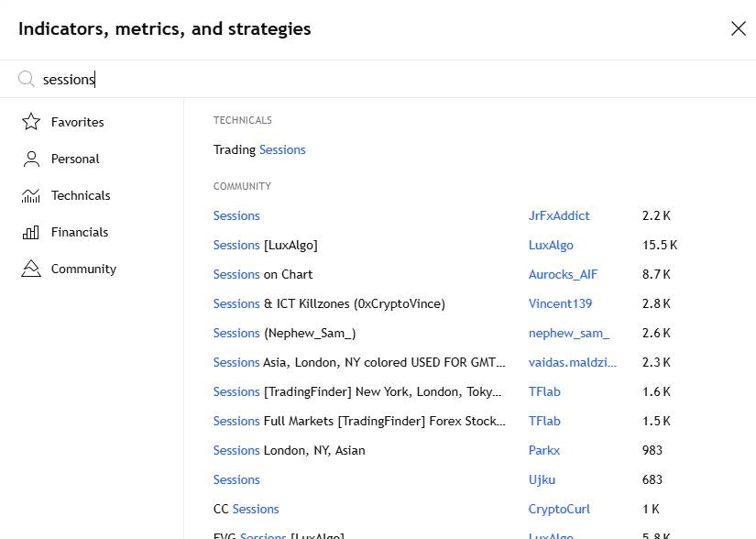Image resolution: width=756 pixels, height=539 pixels.
Task: Select the Sessions [LuxAlgo] indicator
Action: (x=265, y=245)
